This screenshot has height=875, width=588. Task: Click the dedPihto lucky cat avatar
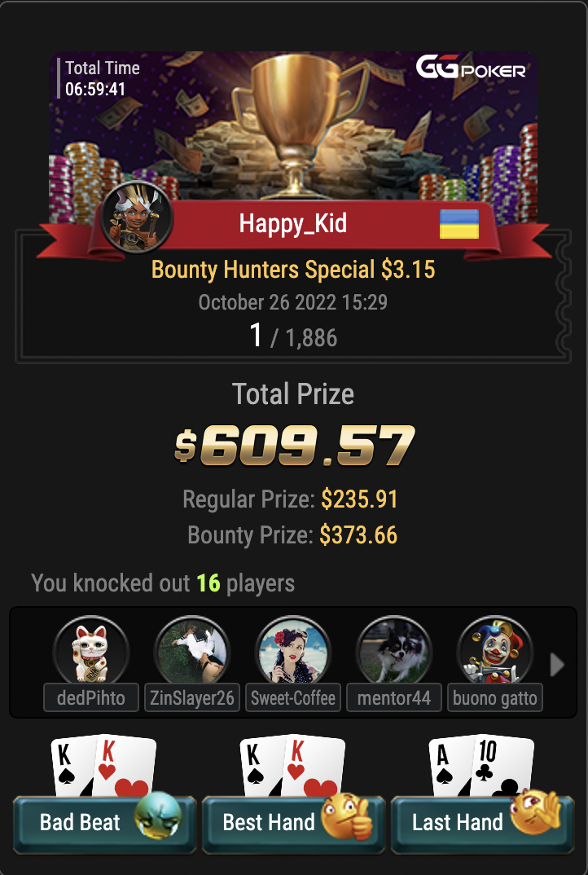(91, 652)
